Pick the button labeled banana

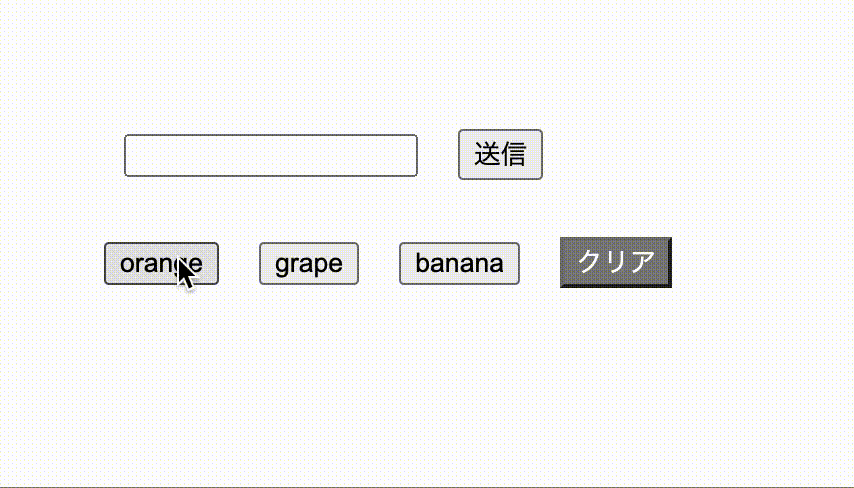click(x=459, y=264)
